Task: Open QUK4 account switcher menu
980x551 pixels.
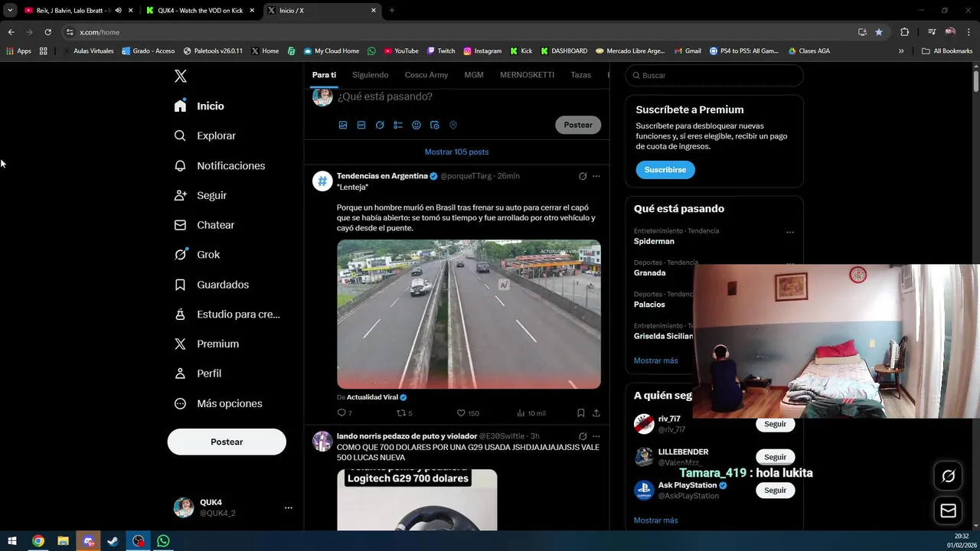Action: click(289, 507)
